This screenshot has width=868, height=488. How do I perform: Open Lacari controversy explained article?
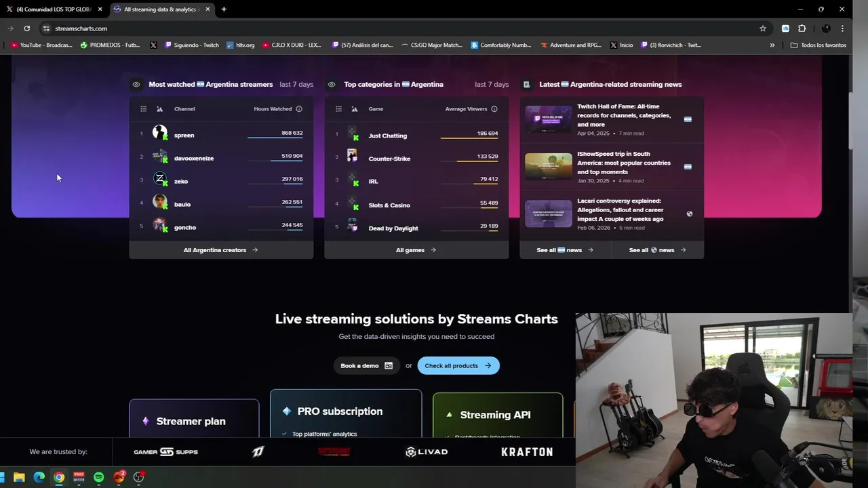click(620, 210)
